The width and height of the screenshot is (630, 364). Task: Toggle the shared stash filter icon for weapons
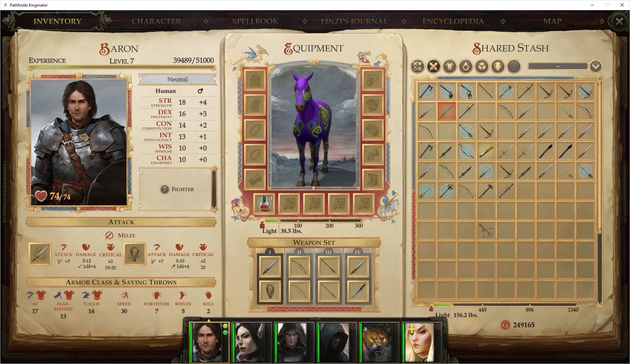[433, 66]
